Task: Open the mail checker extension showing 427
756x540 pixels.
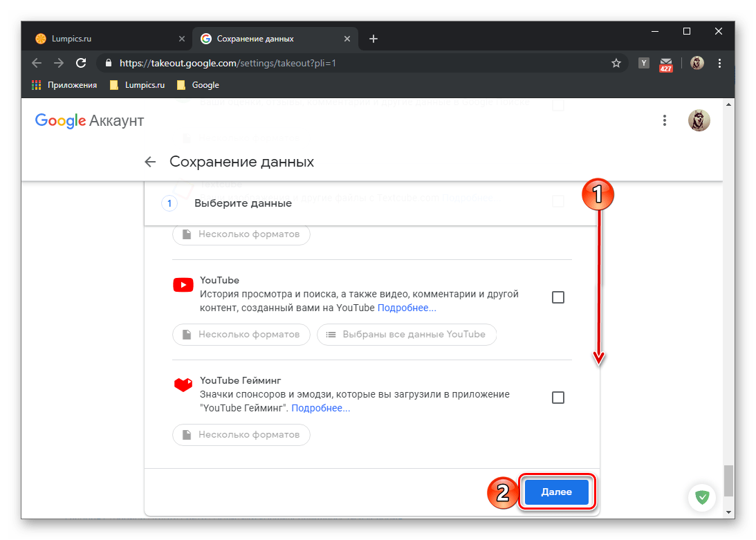Action: pyautogui.click(x=665, y=64)
